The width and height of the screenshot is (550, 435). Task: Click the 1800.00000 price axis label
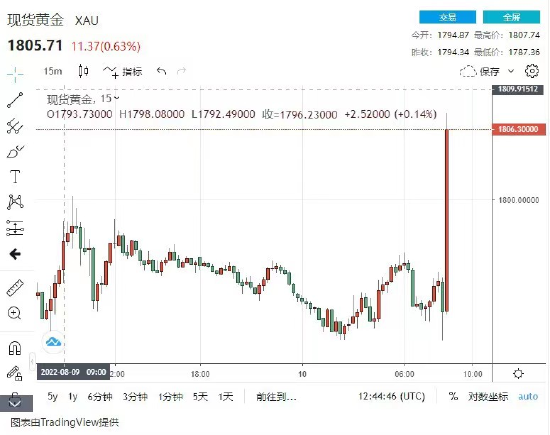click(519, 200)
